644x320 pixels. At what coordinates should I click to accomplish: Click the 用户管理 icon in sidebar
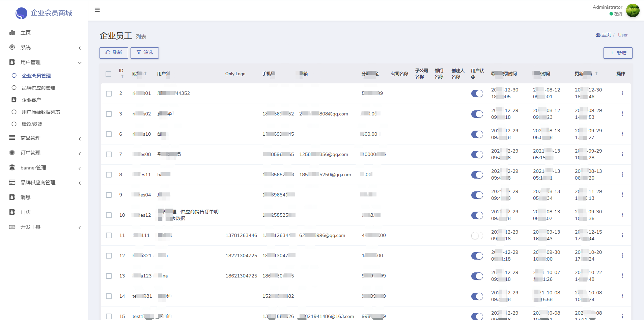[12, 62]
